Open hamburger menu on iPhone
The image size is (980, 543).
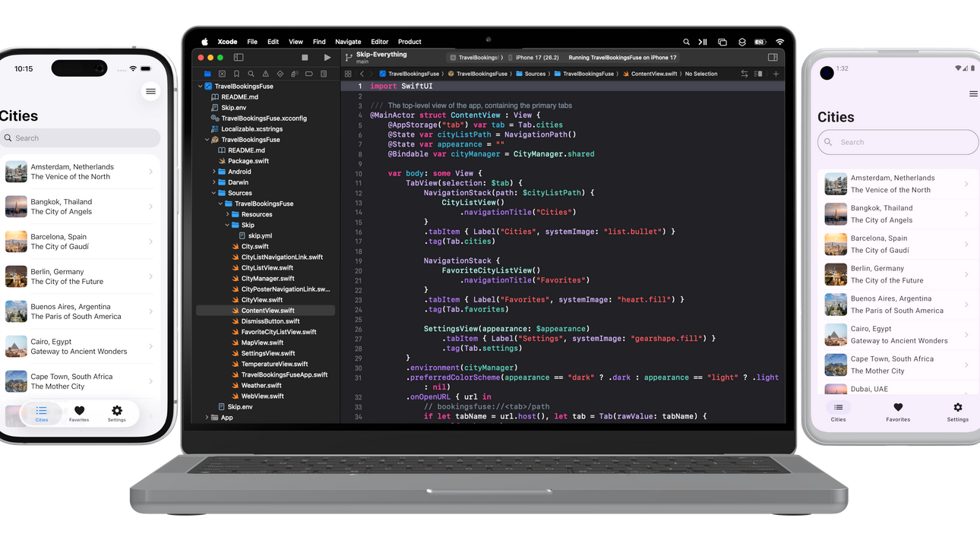pos(150,92)
